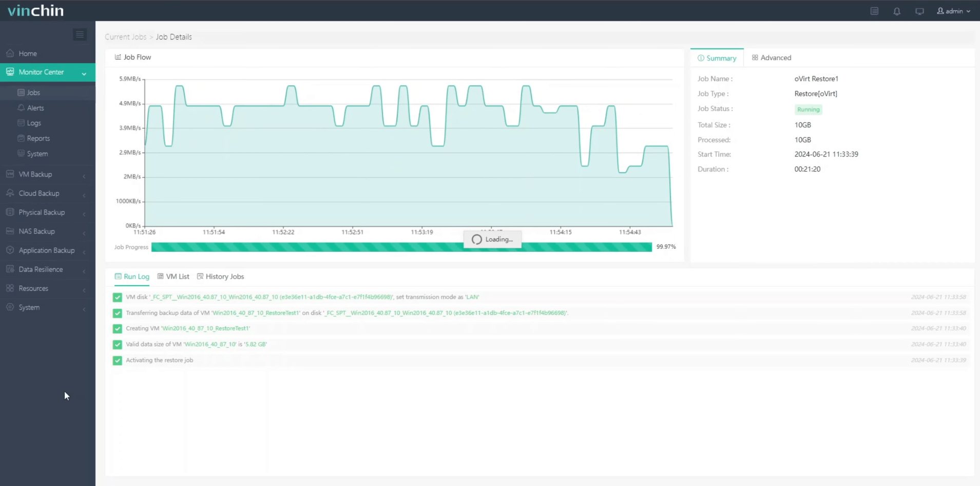Open the Resources menu label
The width and height of the screenshot is (980, 486).
point(33,288)
